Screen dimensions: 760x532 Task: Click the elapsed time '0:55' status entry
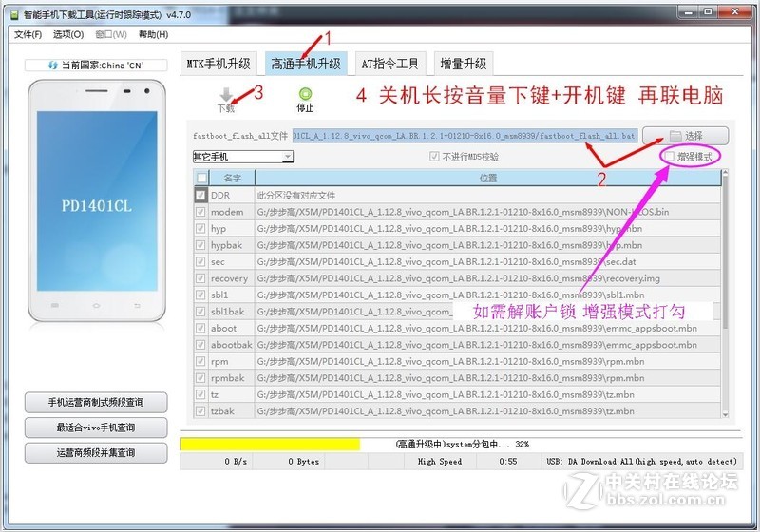click(x=508, y=462)
